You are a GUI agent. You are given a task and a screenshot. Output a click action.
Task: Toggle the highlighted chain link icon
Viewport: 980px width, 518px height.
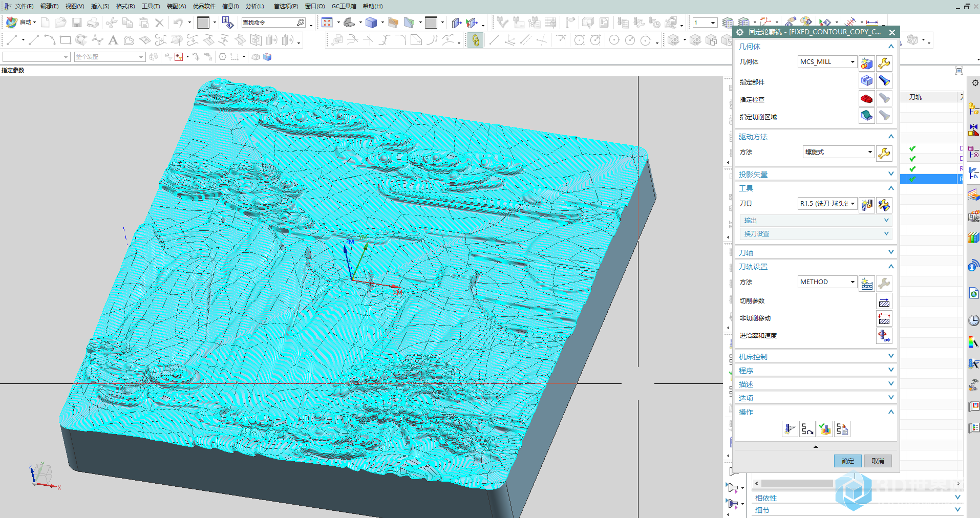[x=476, y=40]
